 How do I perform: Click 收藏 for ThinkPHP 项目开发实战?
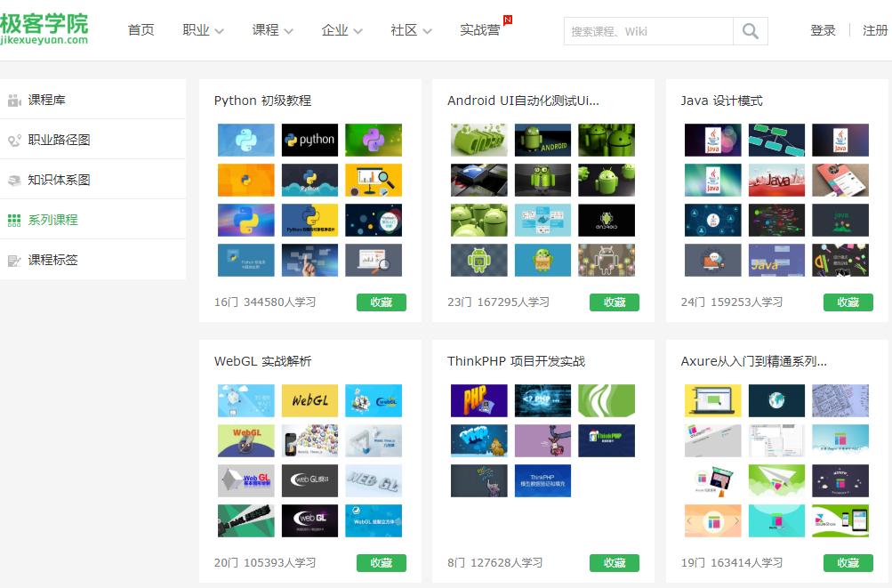tap(614, 563)
